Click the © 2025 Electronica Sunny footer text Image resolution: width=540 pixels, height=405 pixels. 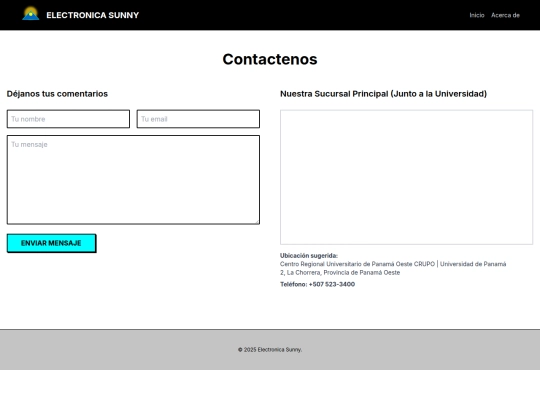pos(270,350)
